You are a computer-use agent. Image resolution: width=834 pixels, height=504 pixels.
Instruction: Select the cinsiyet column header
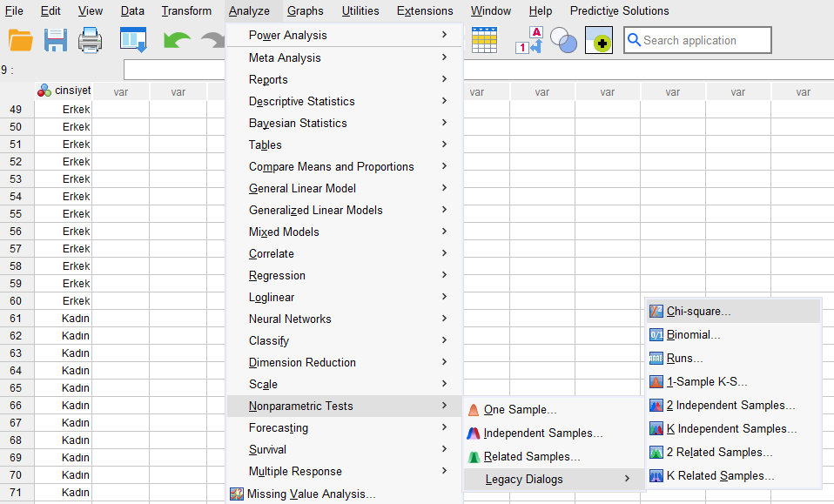(x=64, y=91)
